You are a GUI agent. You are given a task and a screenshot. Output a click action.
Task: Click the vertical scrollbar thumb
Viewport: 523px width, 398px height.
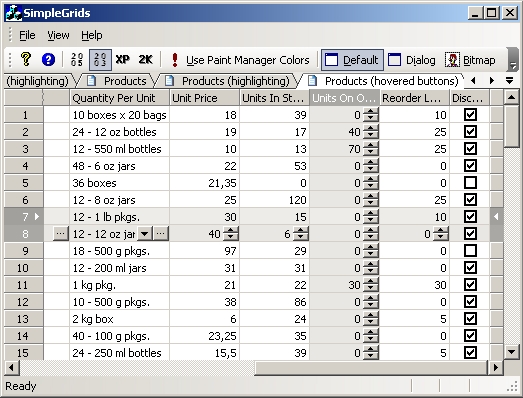coord(511,126)
